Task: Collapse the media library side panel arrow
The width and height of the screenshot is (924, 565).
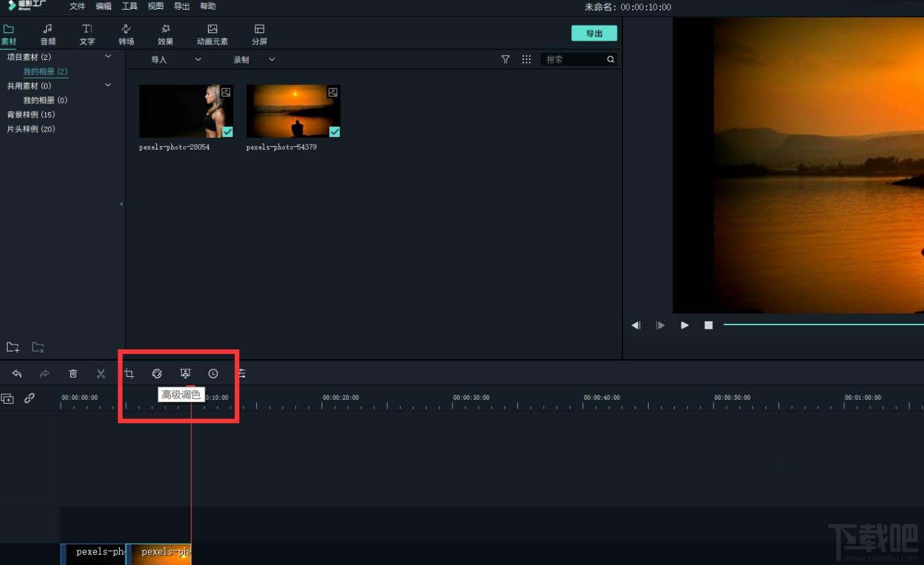Action: (x=121, y=204)
